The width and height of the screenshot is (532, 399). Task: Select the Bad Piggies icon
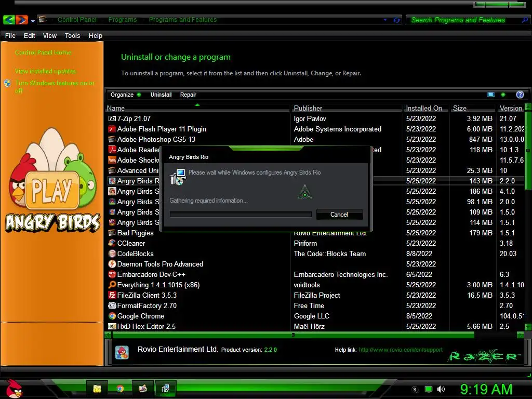112,233
